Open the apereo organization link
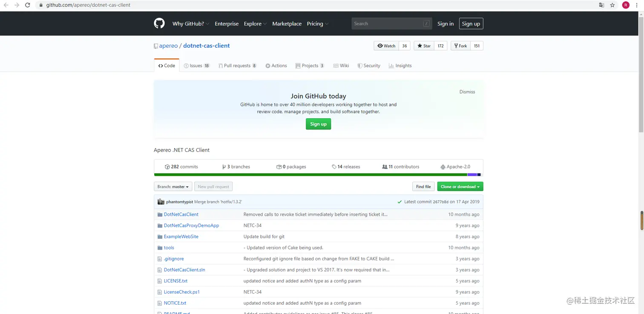 [168, 46]
